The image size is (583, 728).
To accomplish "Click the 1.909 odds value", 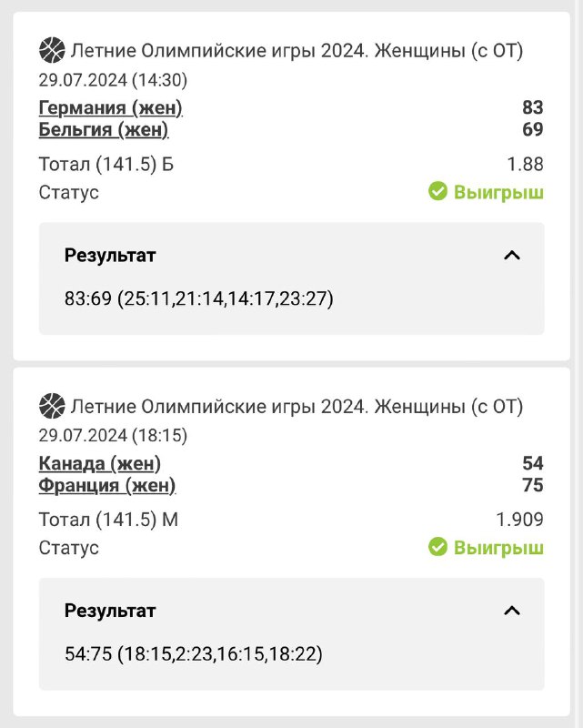I will [519, 519].
